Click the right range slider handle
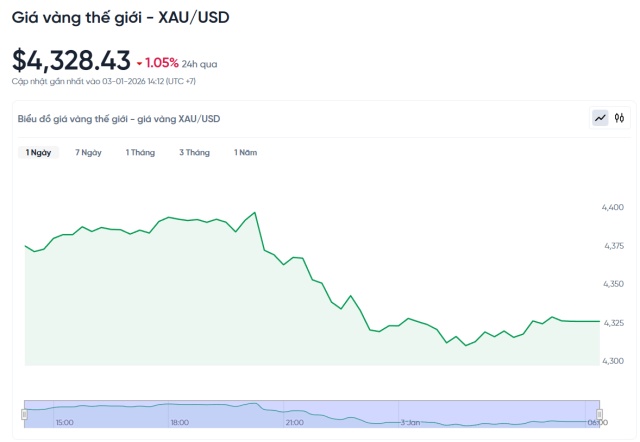Screen dimensions: 640x442 pyautogui.click(x=599, y=412)
